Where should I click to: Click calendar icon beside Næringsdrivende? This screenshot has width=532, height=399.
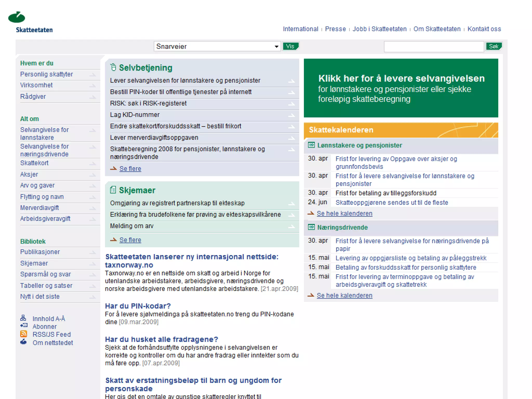[x=311, y=227]
